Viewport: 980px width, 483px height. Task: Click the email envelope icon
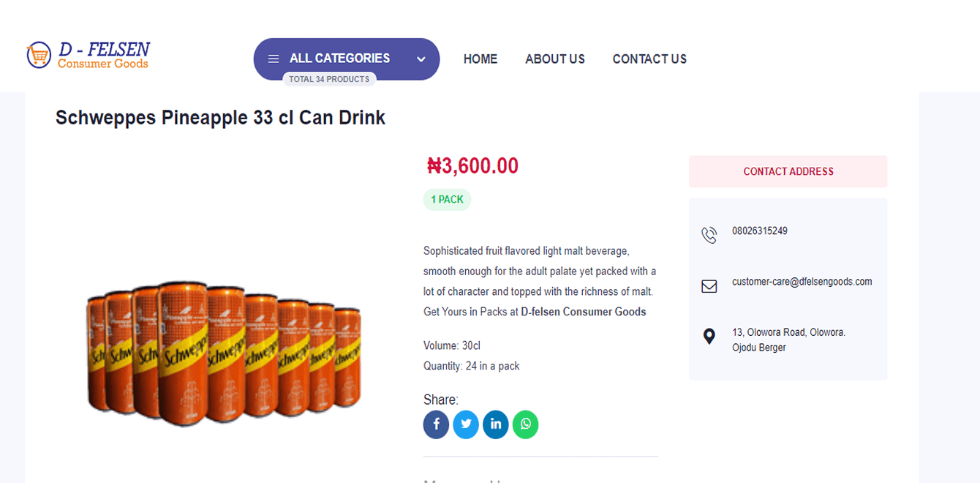(709, 286)
